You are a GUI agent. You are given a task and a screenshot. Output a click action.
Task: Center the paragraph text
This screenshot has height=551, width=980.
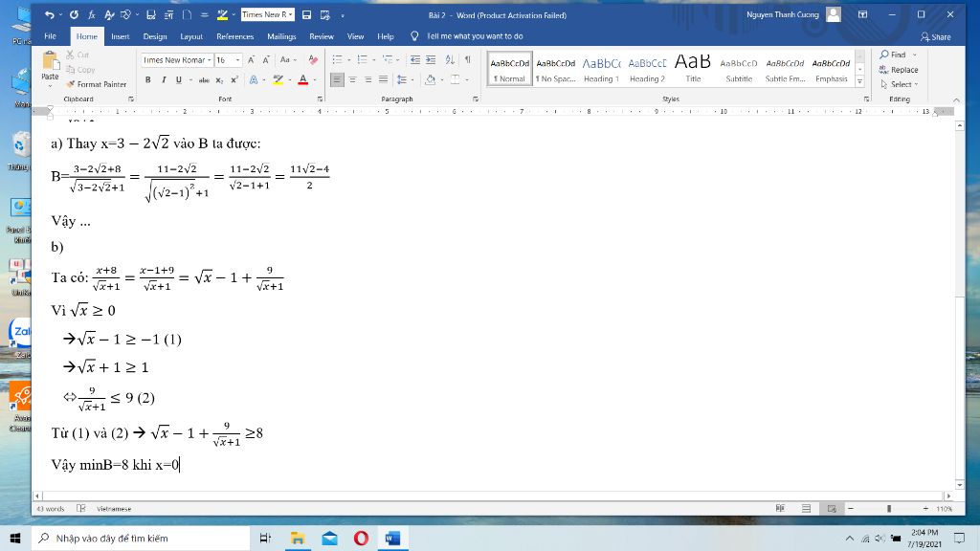352,80
